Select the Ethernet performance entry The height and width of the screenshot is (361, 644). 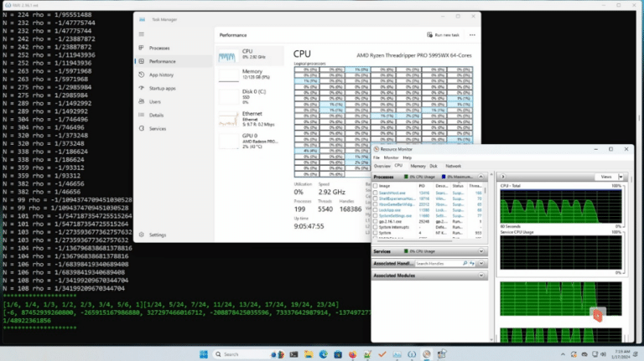tap(250, 119)
